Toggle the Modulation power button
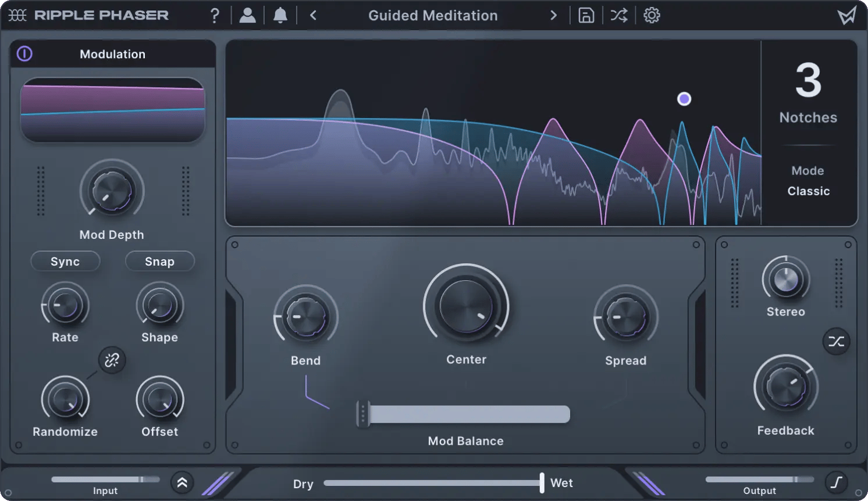 pyautogui.click(x=24, y=54)
